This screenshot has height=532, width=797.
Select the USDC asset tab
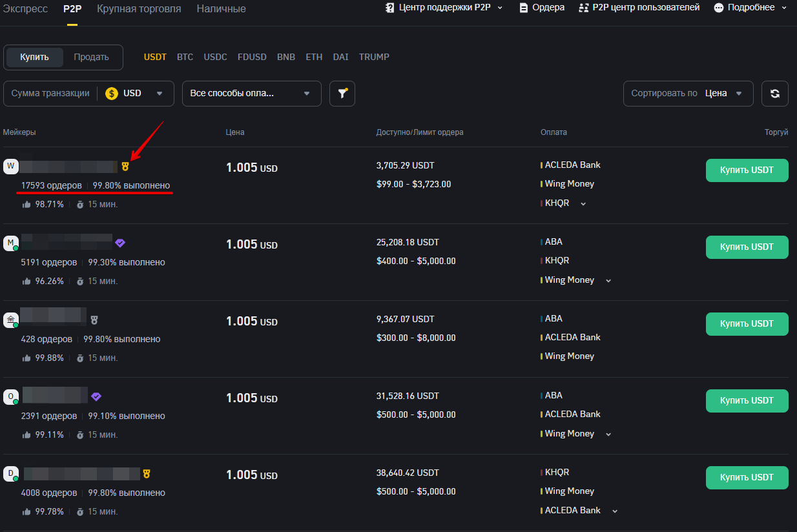pyautogui.click(x=216, y=57)
